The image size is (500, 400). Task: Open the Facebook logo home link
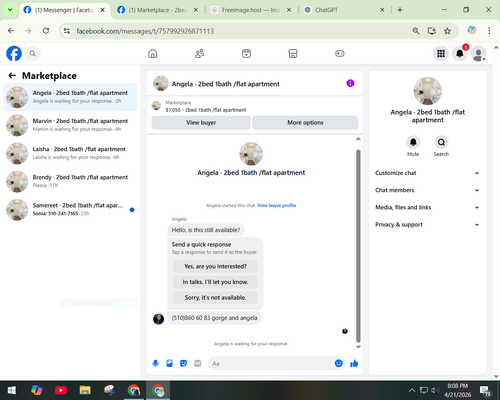point(14,54)
